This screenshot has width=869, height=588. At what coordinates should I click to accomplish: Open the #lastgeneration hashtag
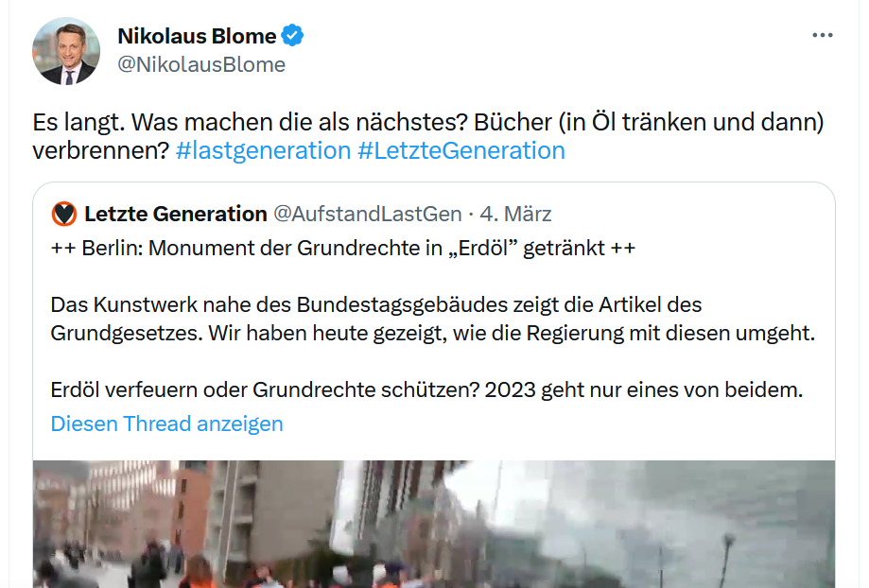click(263, 150)
